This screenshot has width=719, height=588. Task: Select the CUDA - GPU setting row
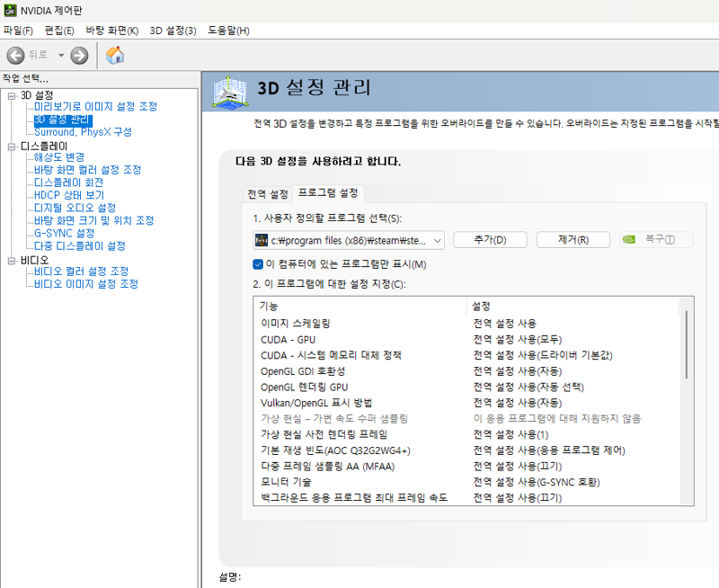[466, 340]
